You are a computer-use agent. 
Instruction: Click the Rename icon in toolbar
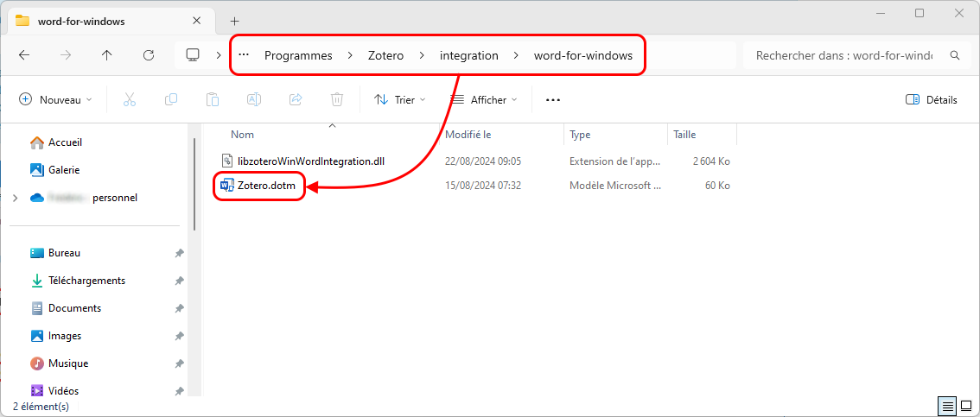tap(254, 100)
